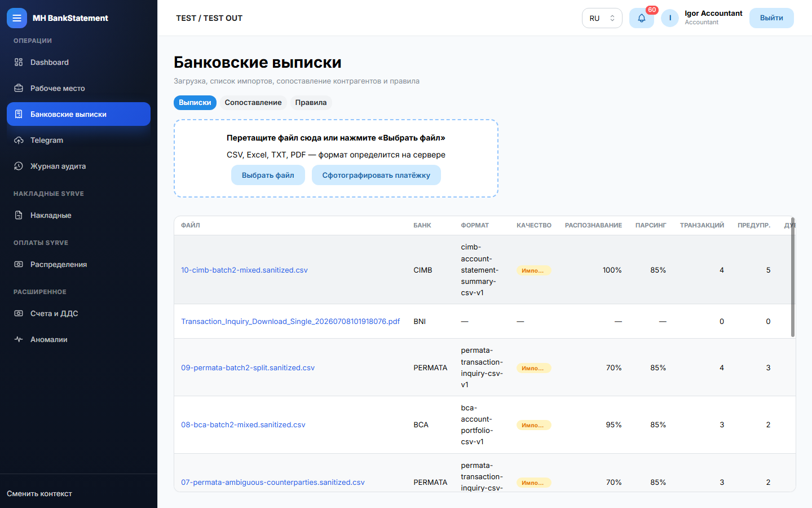Image resolution: width=812 pixels, height=508 pixels.
Task: Click Сфотографировать платёжку button
Action: 376,175
